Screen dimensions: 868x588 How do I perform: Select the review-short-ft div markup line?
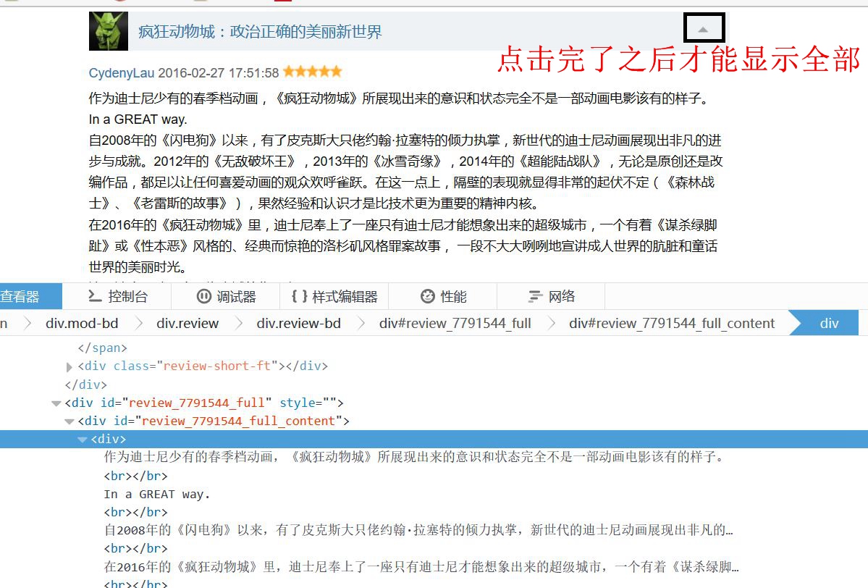(203, 366)
